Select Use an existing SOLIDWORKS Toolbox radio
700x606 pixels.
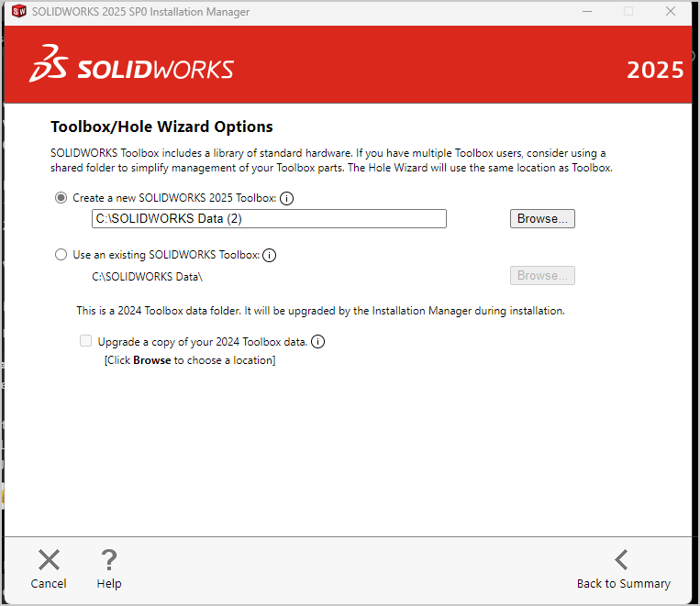coord(61,254)
